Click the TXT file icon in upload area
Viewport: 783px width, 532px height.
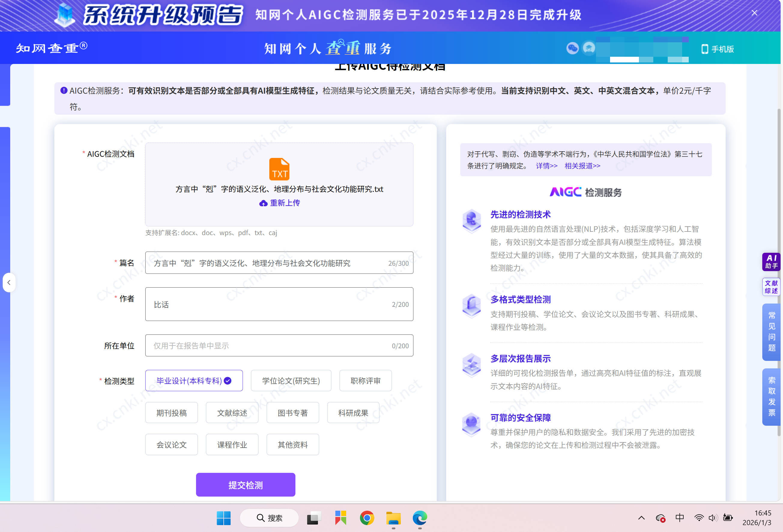tap(279, 169)
